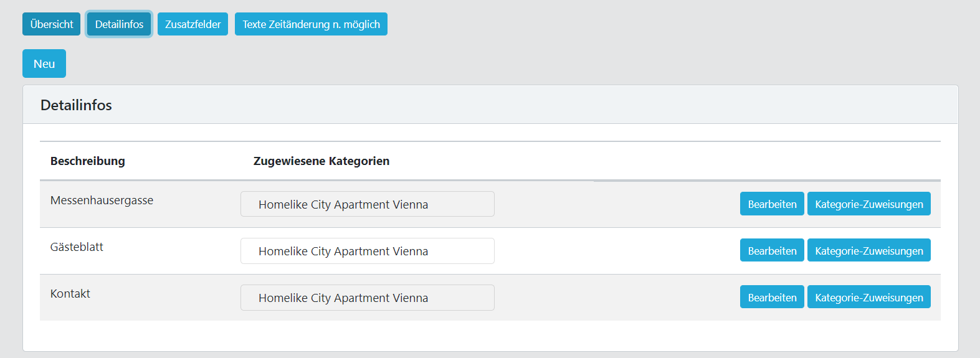Click Bearbeiten in the Kontakt row
This screenshot has height=358, width=980.
(772, 298)
